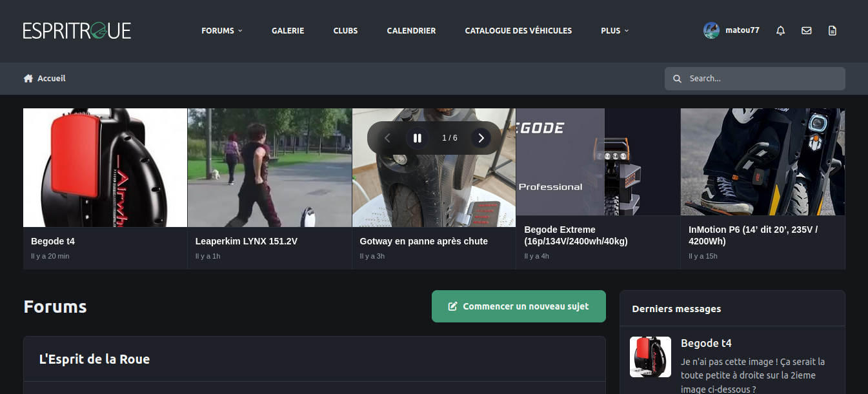
Task: Expand the Plus dropdown menu
Action: (x=614, y=30)
